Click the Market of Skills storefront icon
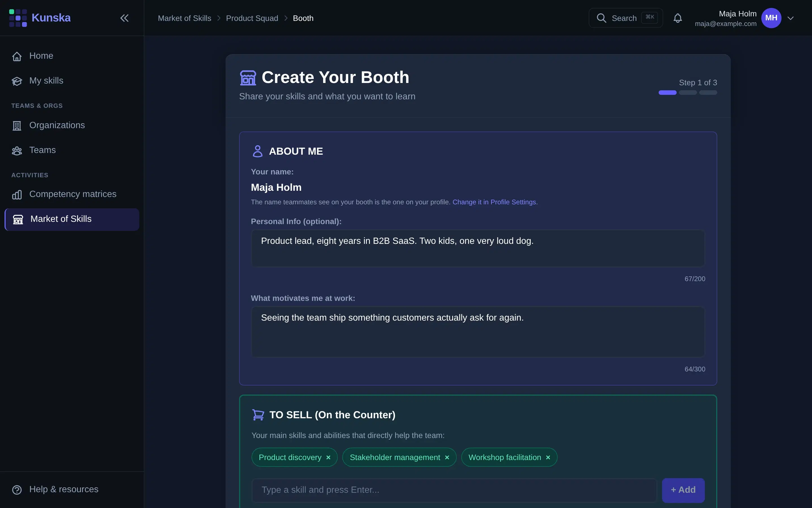 pos(18,219)
